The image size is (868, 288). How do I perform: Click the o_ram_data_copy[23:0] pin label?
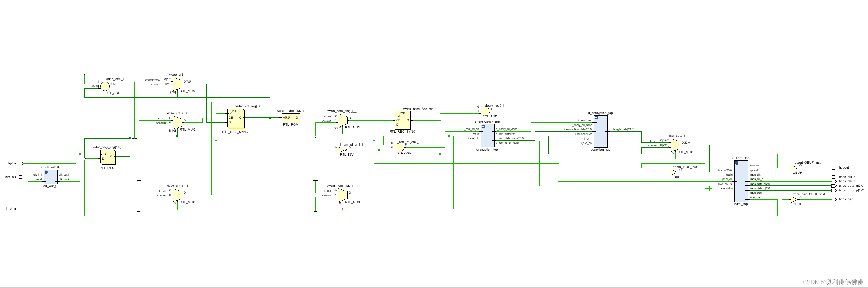coord(510,138)
